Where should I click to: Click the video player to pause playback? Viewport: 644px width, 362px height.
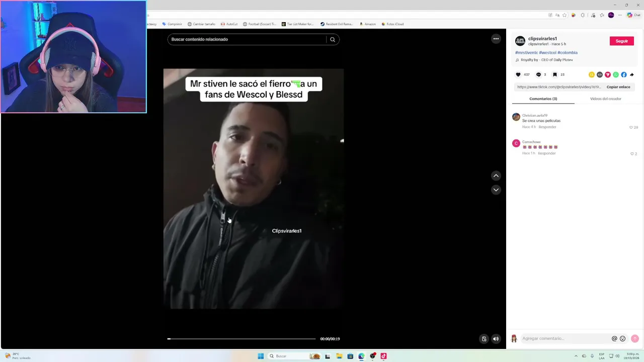click(254, 189)
